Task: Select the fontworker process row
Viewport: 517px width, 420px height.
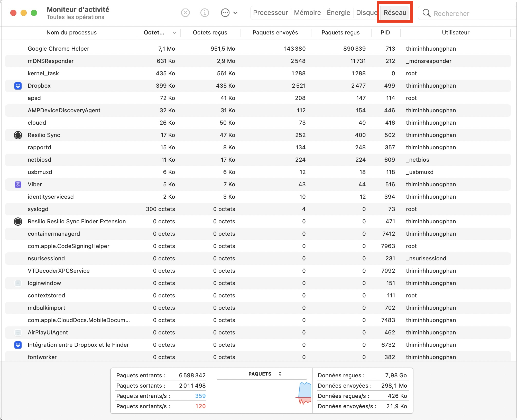Action: point(258,357)
